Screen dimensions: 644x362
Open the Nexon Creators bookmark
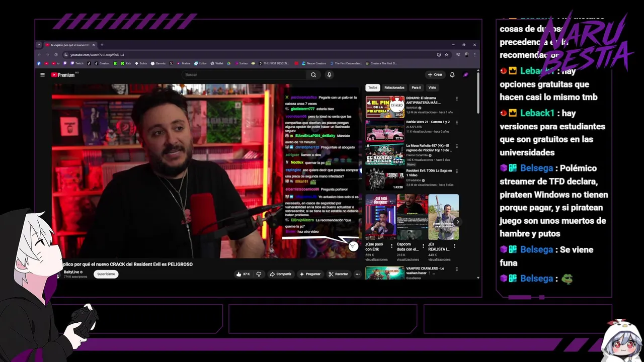point(313,63)
